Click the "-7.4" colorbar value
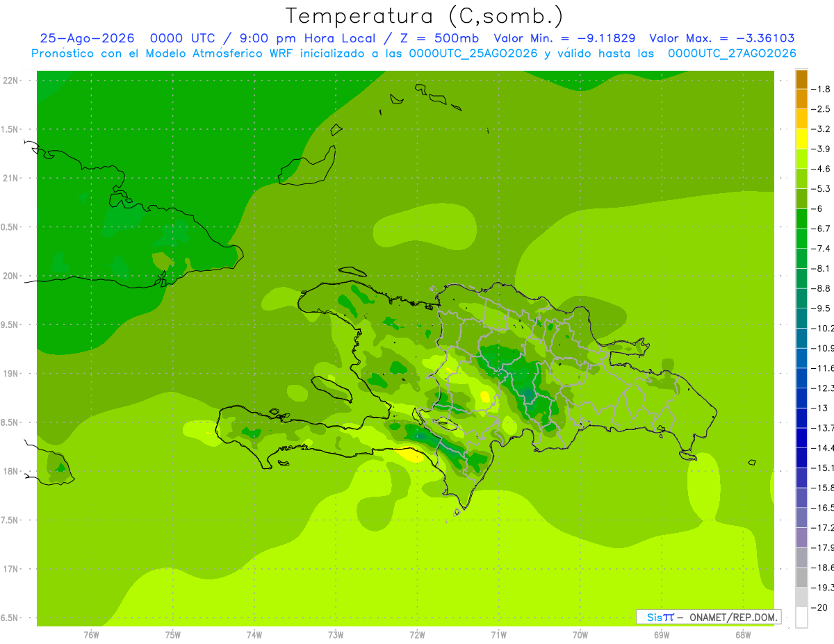Image resolution: width=834 pixels, height=644 pixels. tap(821, 249)
